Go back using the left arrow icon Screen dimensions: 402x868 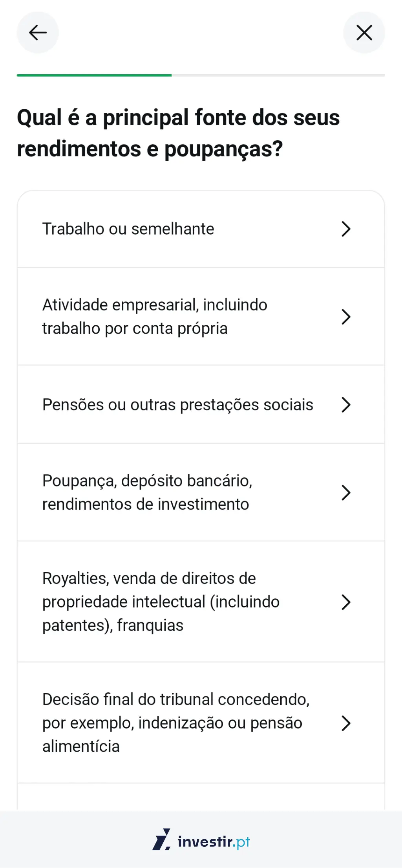pos(38,33)
